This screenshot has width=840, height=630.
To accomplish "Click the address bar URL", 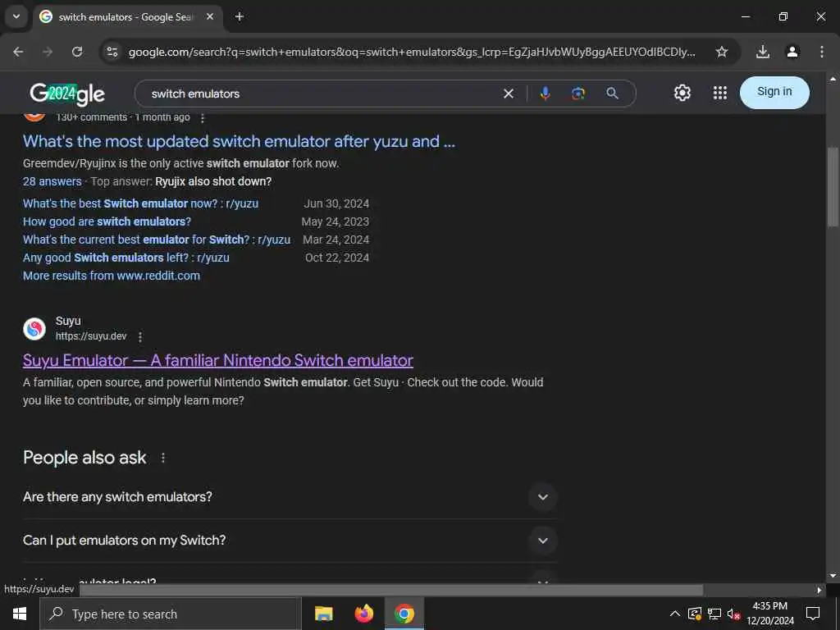I will (412, 52).
